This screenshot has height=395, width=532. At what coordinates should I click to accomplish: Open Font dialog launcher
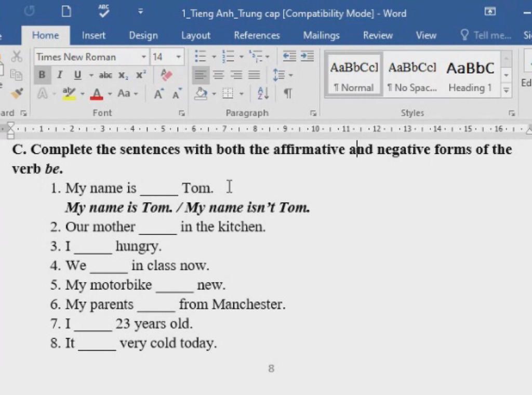(182, 113)
